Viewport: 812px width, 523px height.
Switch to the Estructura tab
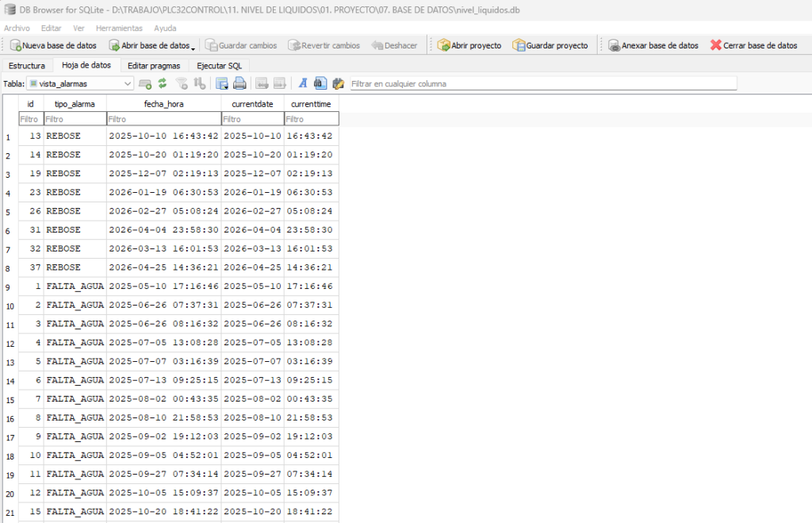[x=27, y=66]
